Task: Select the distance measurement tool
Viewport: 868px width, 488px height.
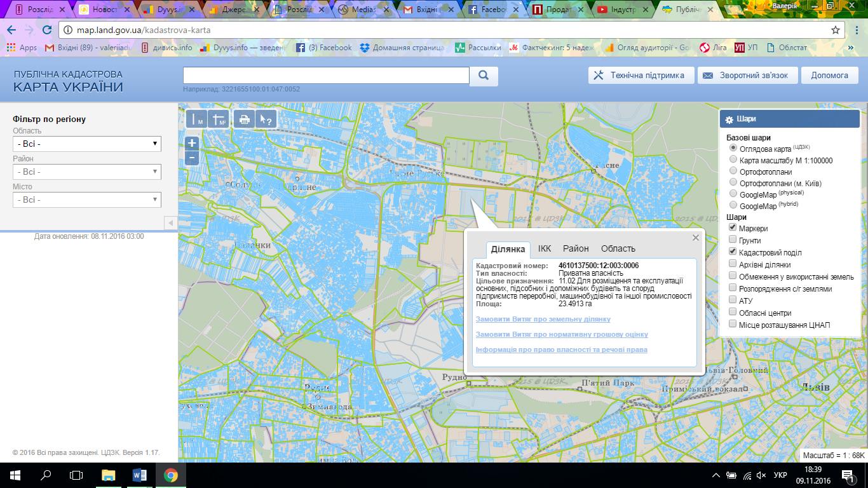Action: pyautogui.click(x=196, y=119)
